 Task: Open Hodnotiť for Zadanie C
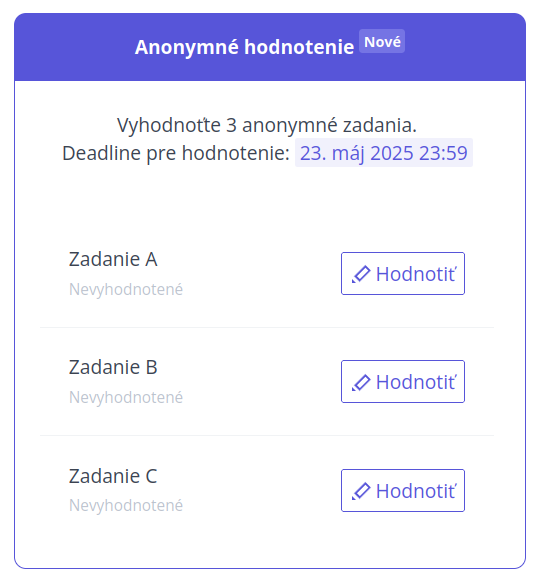point(403,490)
